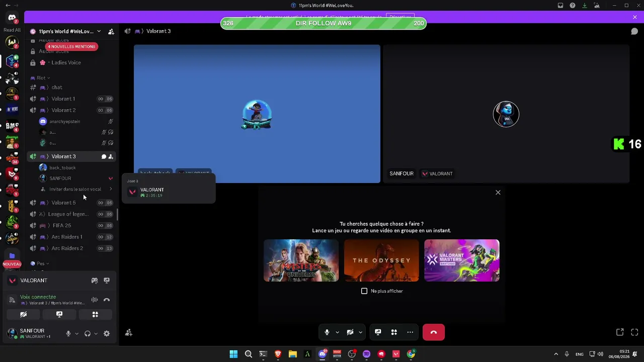Screen dimensions: 644x362
Task: Toggle headphone deafen in the user panel
Action: click(x=88, y=333)
